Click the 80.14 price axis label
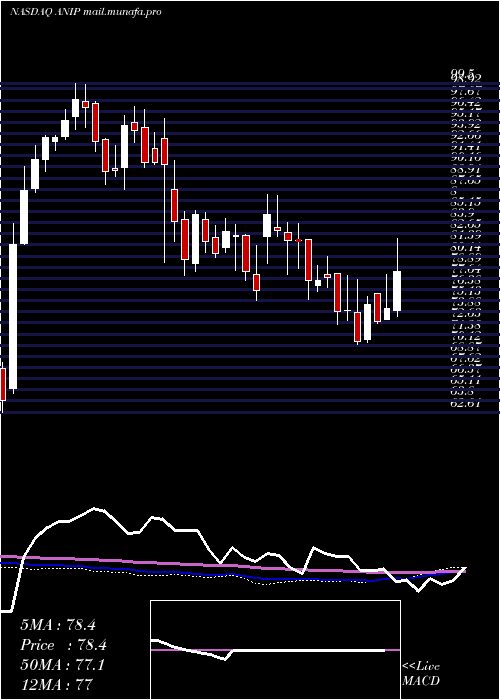This screenshot has height=700, width=500. [464, 248]
